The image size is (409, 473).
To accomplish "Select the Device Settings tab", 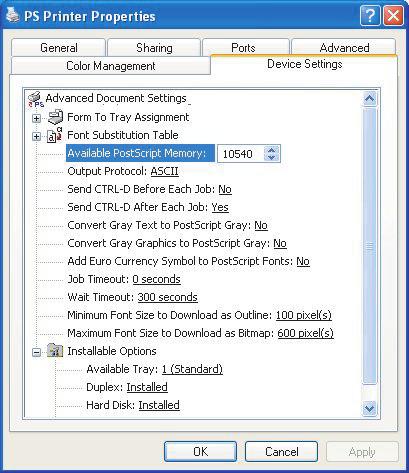I will click(x=305, y=64).
